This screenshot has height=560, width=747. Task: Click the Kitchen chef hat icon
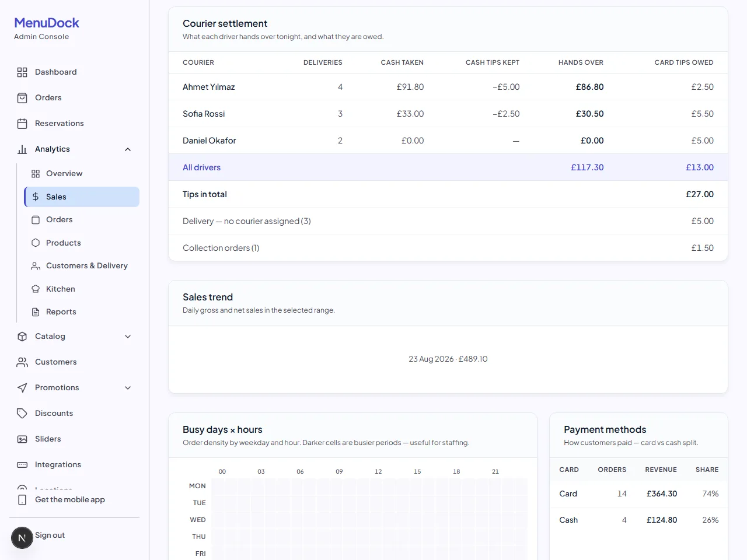click(x=36, y=289)
